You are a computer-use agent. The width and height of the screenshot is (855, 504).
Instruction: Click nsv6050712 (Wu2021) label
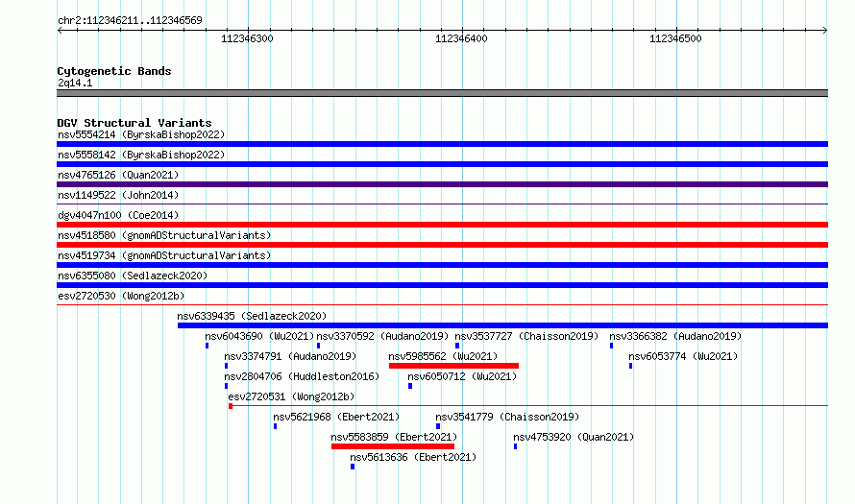[462, 376]
